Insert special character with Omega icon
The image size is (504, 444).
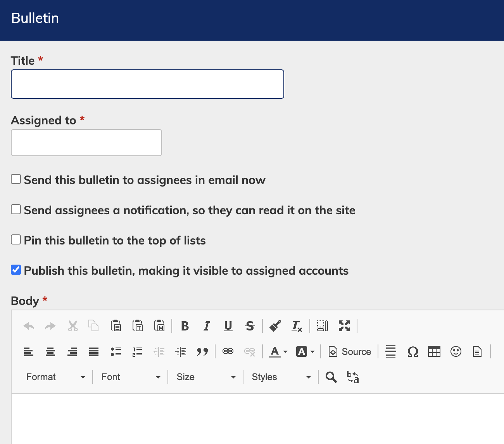point(413,351)
